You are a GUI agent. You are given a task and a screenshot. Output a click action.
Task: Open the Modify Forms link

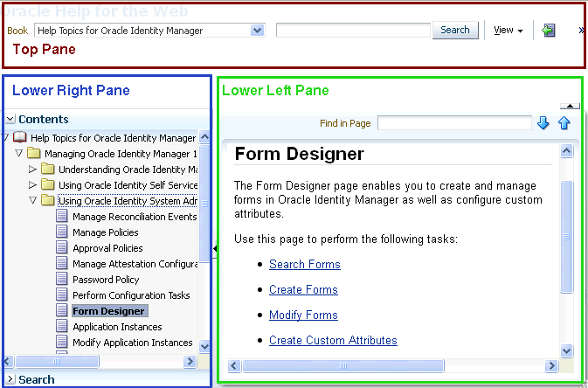pos(303,315)
